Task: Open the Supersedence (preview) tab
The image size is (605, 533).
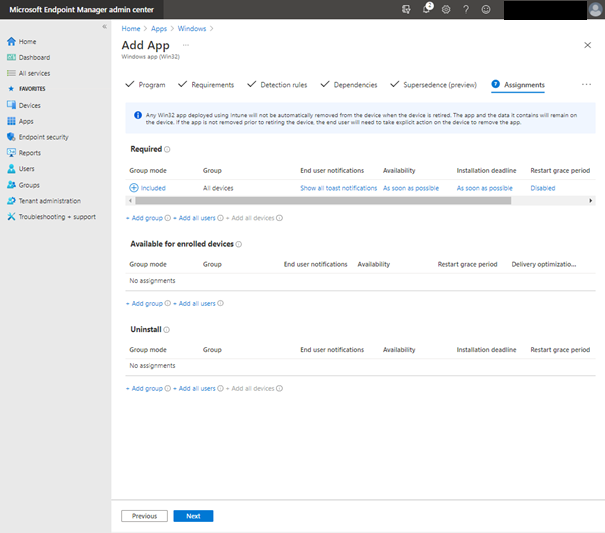Action: tap(433, 85)
